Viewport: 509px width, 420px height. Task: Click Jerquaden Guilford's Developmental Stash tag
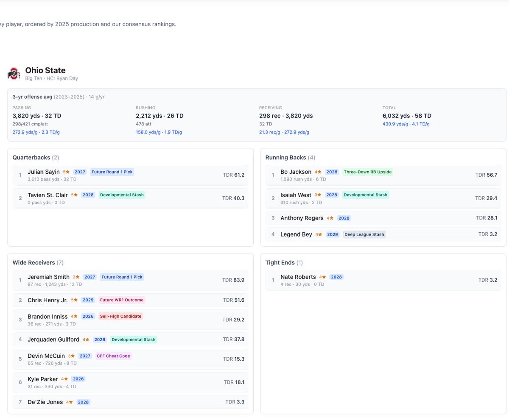(134, 339)
